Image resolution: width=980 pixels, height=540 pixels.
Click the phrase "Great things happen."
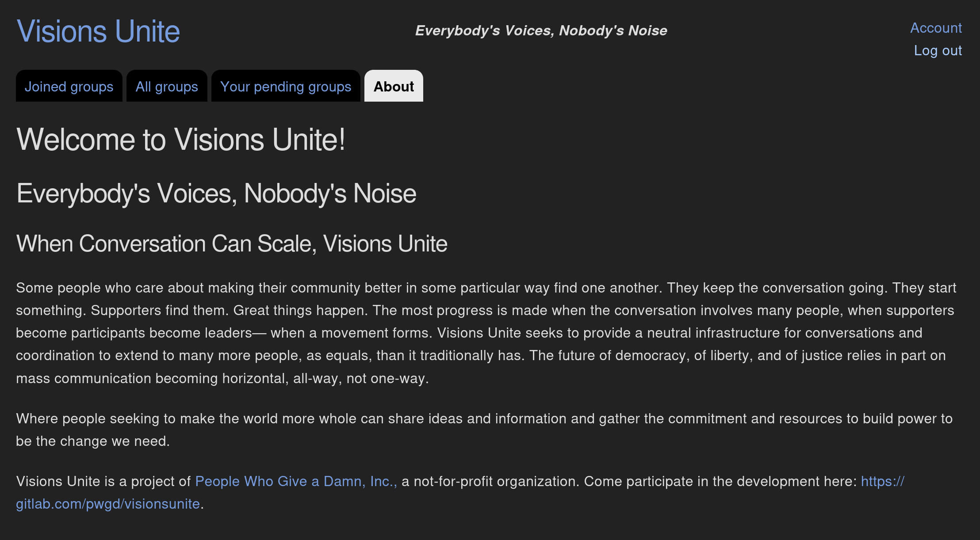(x=300, y=310)
